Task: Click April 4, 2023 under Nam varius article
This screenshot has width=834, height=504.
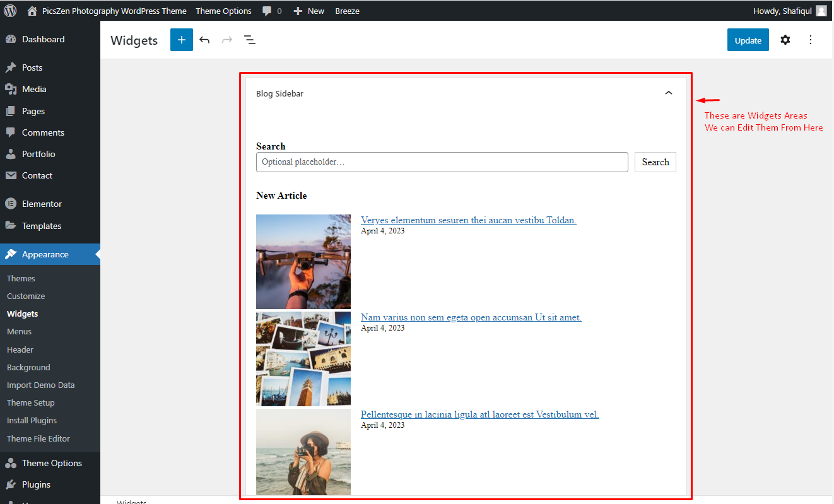Action: 383,328
